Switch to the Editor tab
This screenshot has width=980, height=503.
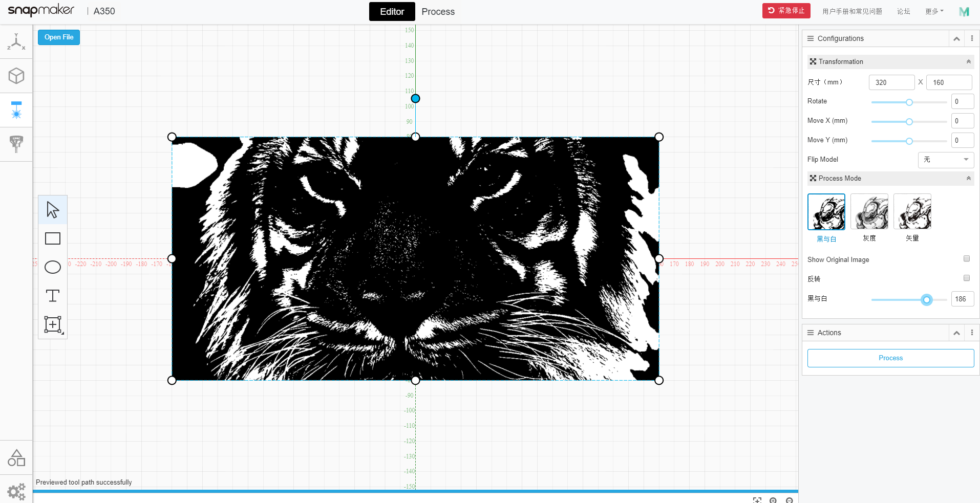coord(392,11)
